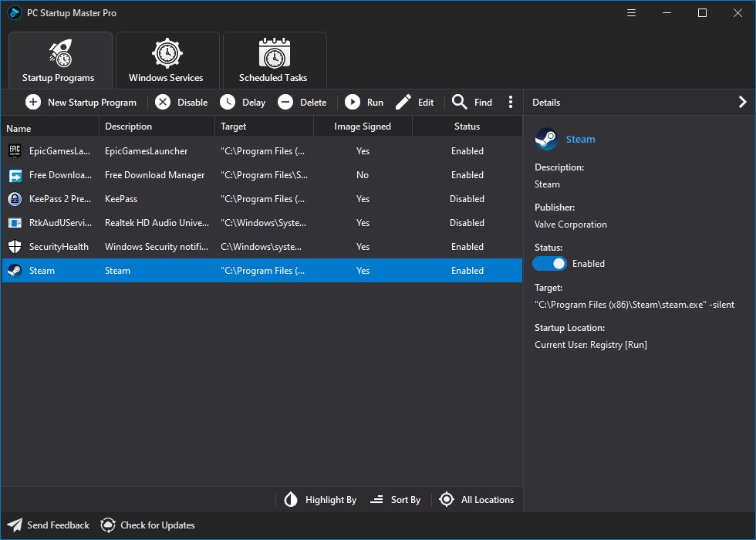Sort the list by the Status column header

click(x=467, y=126)
